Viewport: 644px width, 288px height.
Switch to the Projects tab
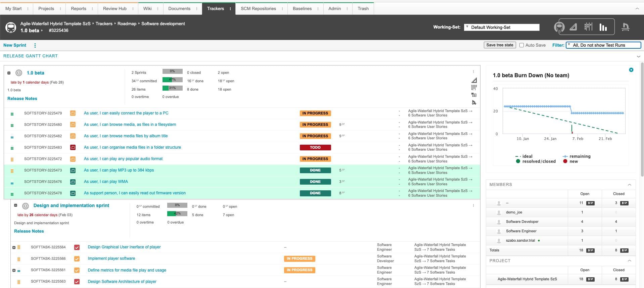pyautogui.click(x=46, y=9)
